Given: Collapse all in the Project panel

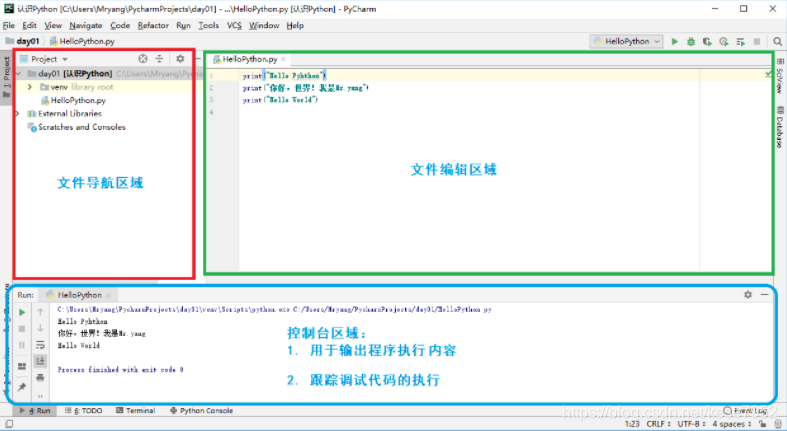Looking at the screenshot, I should tap(159, 59).
